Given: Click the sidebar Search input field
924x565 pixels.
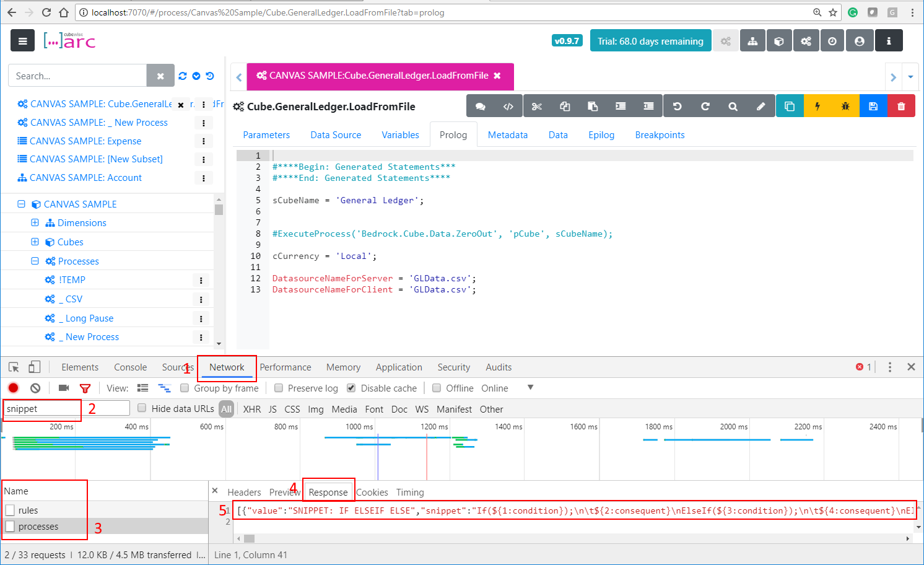Looking at the screenshot, I should click(x=77, y=76).
